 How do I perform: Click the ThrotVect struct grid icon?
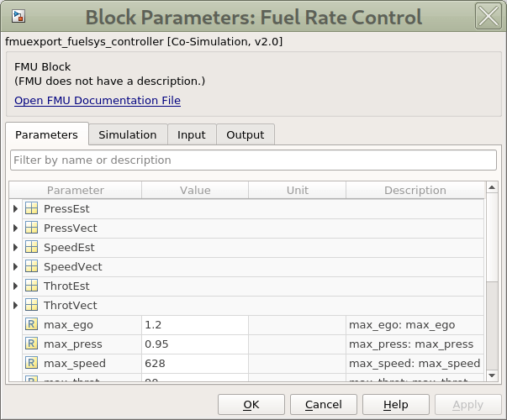click(31, 305)
